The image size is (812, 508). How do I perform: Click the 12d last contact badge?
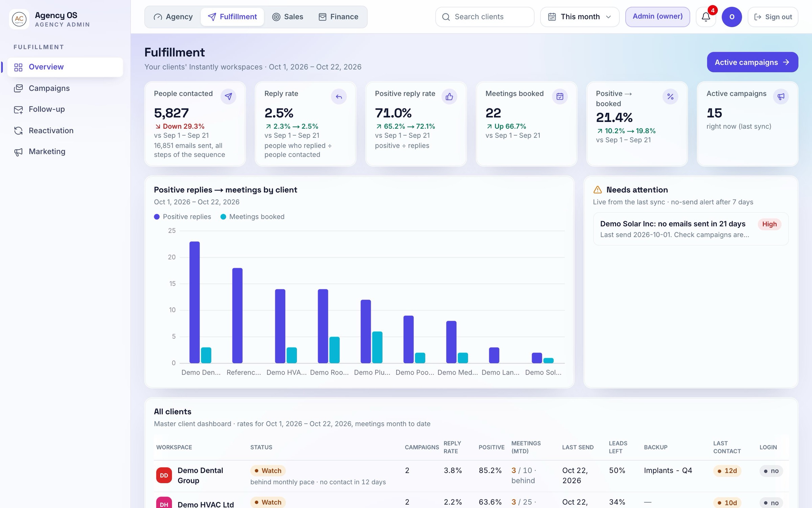pyautogui.click(x=727, y=471)
